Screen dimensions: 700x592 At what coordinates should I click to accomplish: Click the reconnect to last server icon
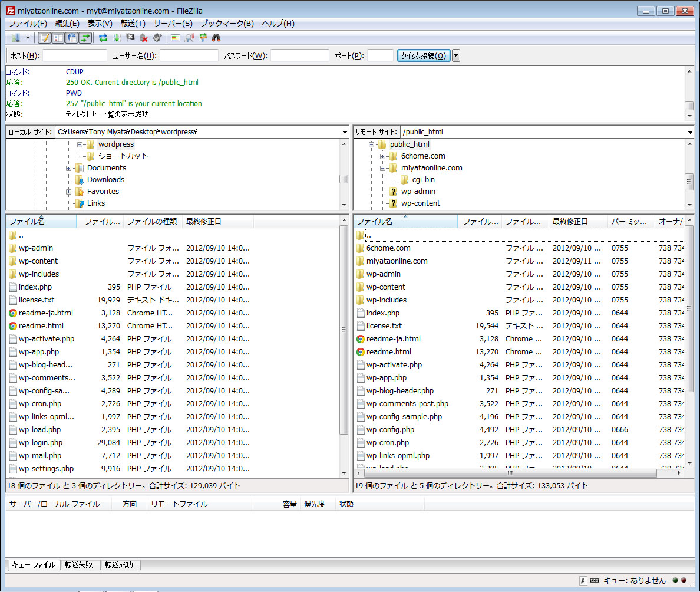pyautogui.click(x=156, y=38)
